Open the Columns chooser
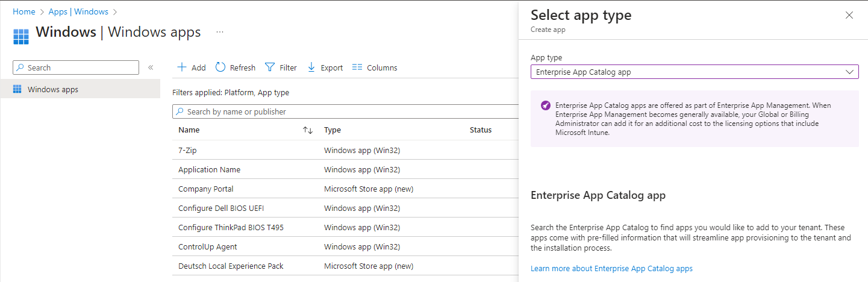The height and width of the screenshot is (282, 868). click(375, 67)
